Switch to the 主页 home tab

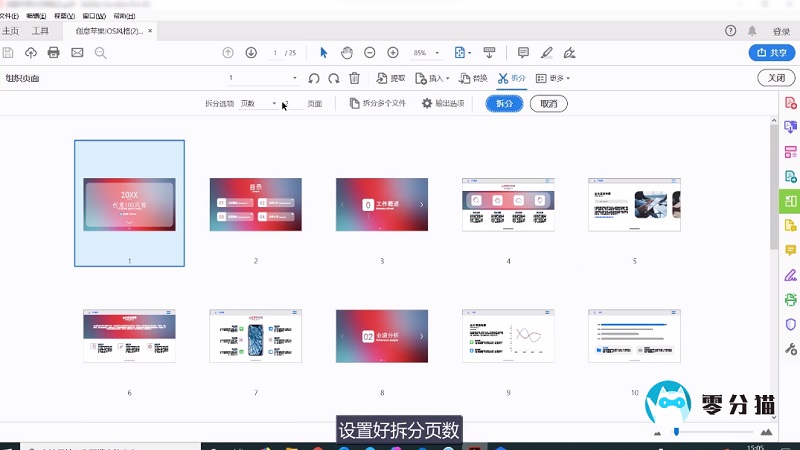(10, 31)
